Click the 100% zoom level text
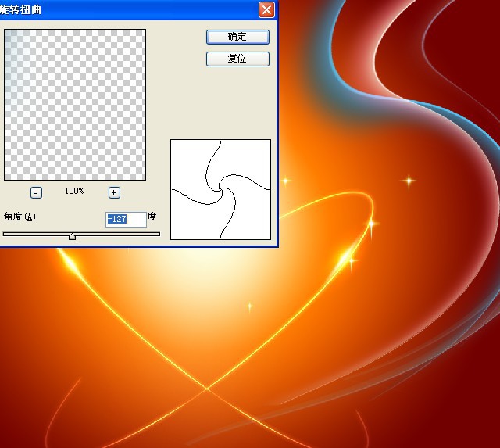Viewport: 500px width, 448px height. [74, 191]
